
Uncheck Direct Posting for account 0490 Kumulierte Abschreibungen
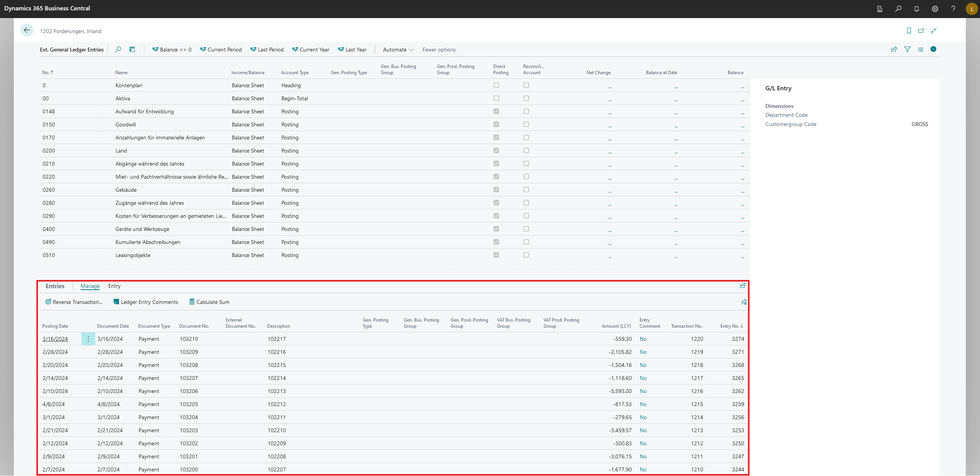[x=496, y=242]
